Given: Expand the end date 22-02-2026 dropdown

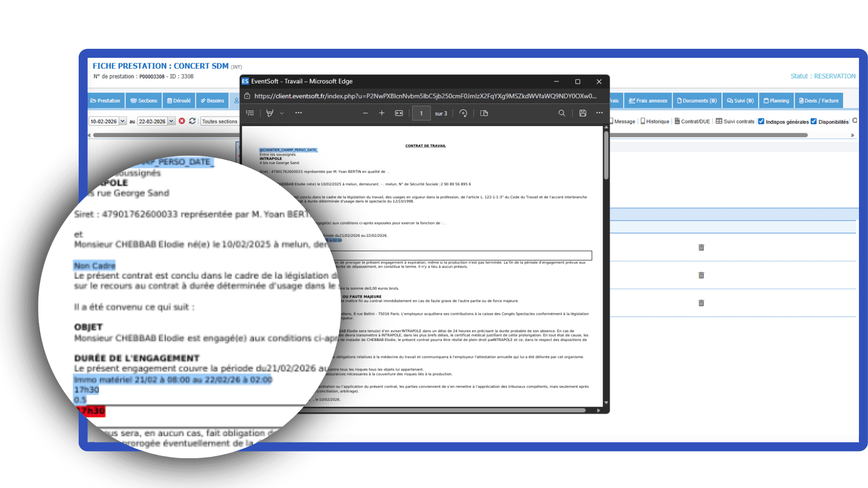Looking at the screenshot, I should tap(171, 121).
